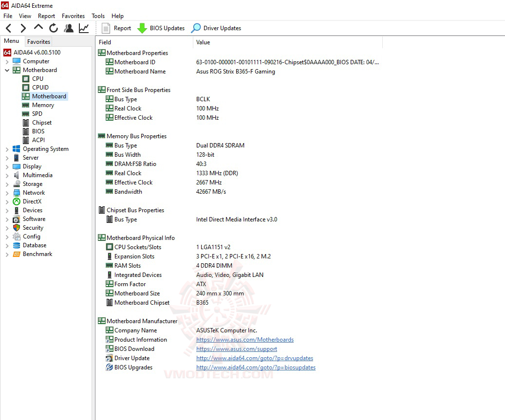This screenshot has height=420, width=505.
Task: Open the asus.com/Motherboards product link
Action: [245, 340]
